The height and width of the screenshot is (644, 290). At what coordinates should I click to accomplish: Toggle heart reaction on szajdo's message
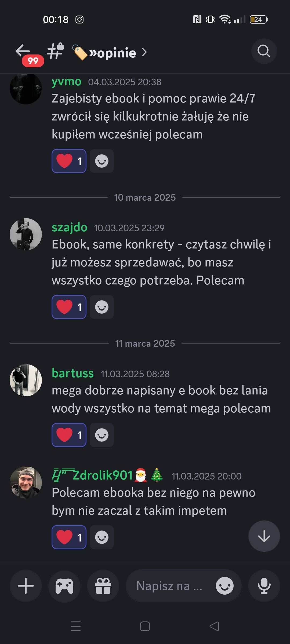pyautogui.click(x=69, y=307)
